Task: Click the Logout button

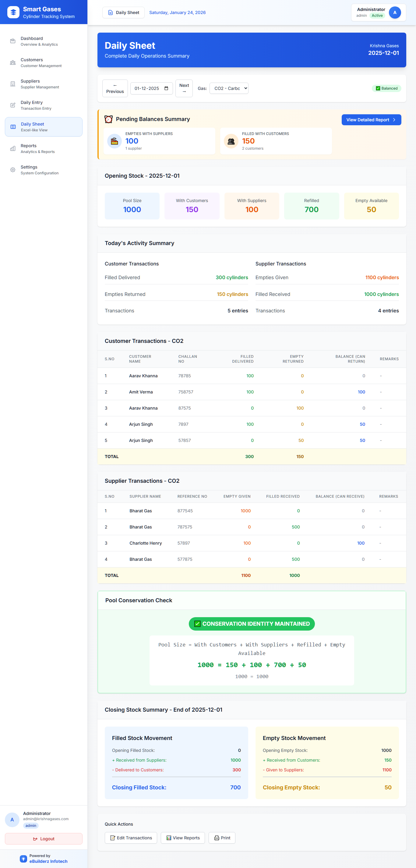Action: pos(44,839)
